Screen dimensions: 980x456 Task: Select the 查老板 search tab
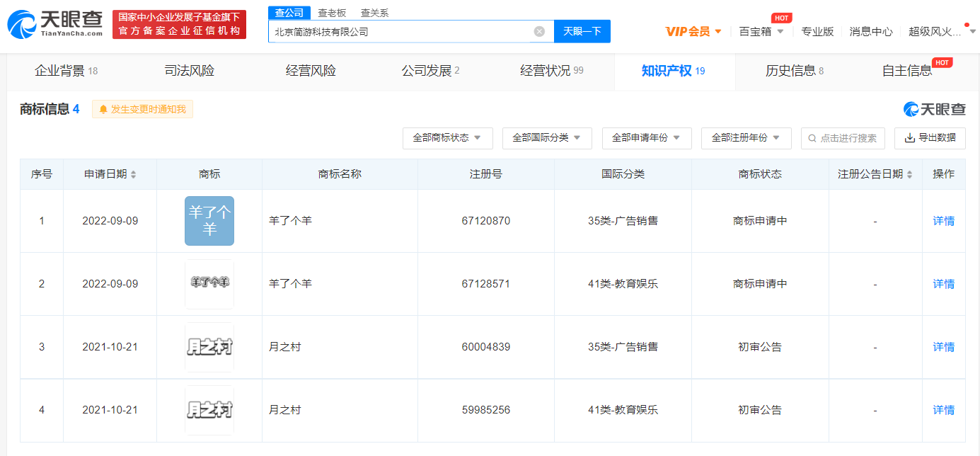tap(332, 13)
